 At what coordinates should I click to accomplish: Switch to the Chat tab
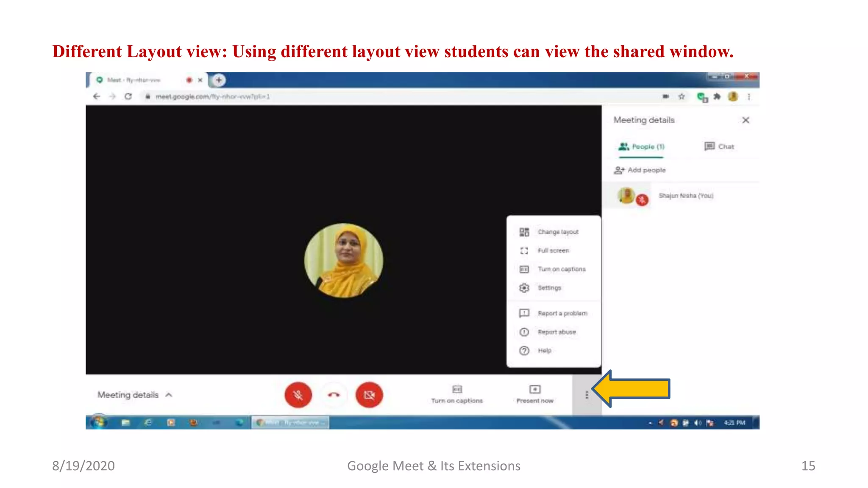(719, 147)
